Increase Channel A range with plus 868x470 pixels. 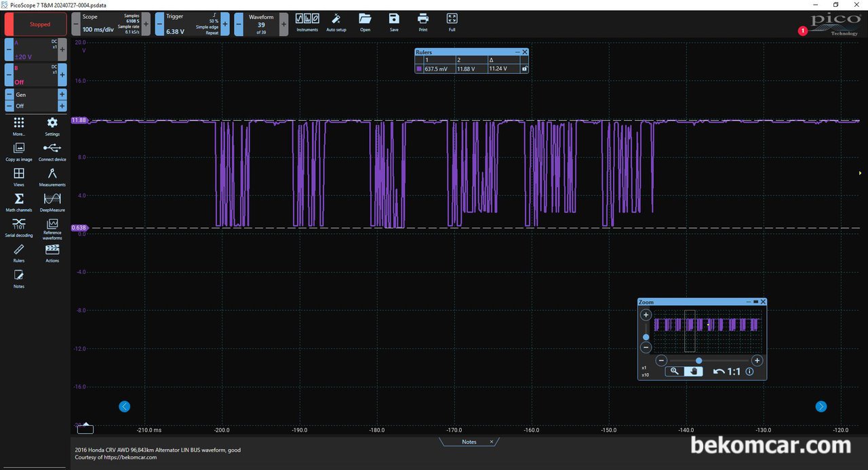62,50
